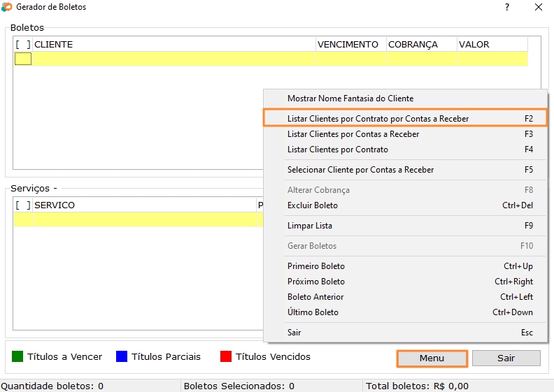Choose Listar Clientes por Contrato por Contas a Receber
The image size is (554, 392).
[x=378, y=119]
